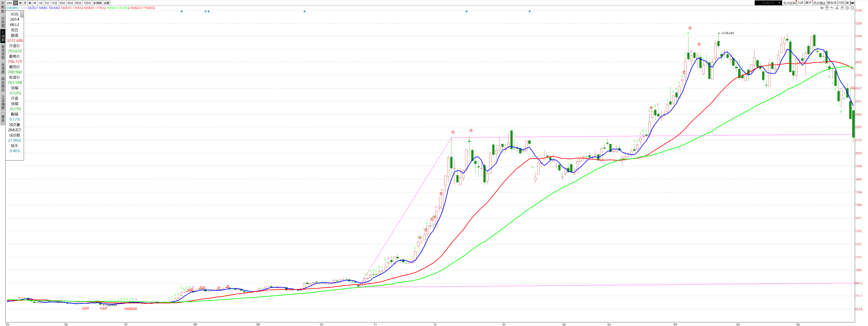This screenshot has height=326, width=868.
Task: Toggle the 九转 indicator
Action: point(801,3)
